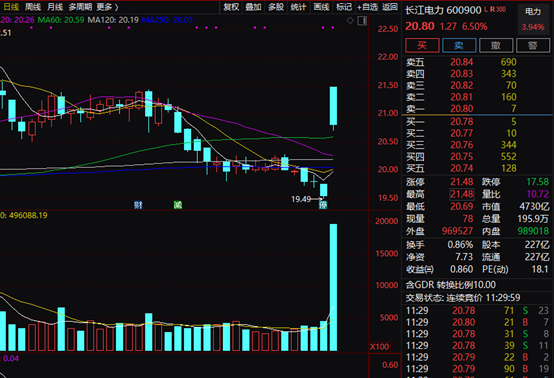Open the 多股 multi-stock view

point(276,7)
